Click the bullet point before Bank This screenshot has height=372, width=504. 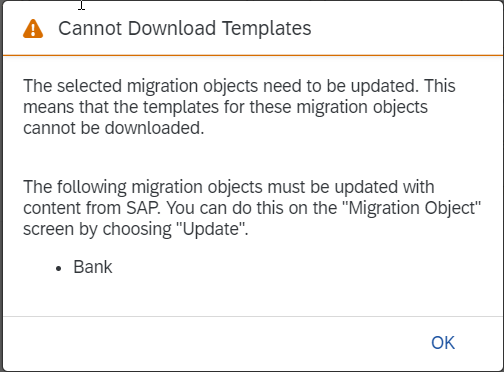coord(59,269)
